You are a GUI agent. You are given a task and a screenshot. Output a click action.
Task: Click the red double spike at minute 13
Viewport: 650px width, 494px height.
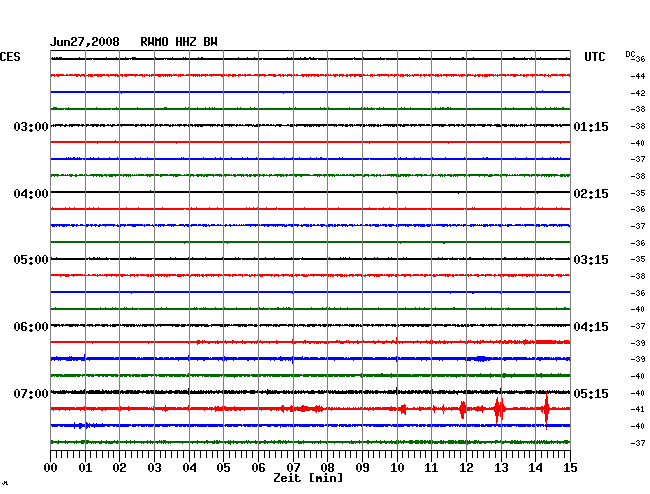pyautogui.click(x=500, y=409)
